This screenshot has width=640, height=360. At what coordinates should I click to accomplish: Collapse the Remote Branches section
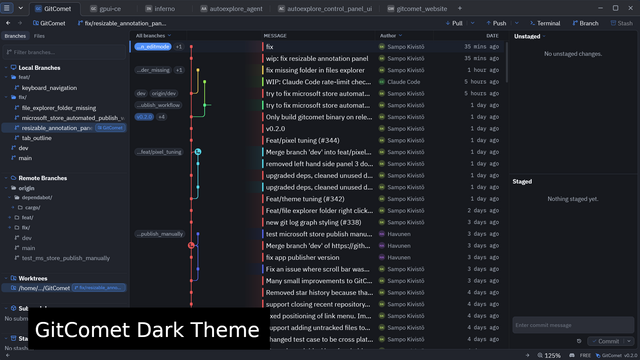6,178
